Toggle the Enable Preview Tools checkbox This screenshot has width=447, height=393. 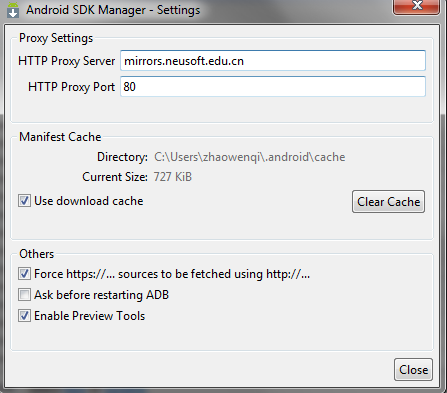24,316
